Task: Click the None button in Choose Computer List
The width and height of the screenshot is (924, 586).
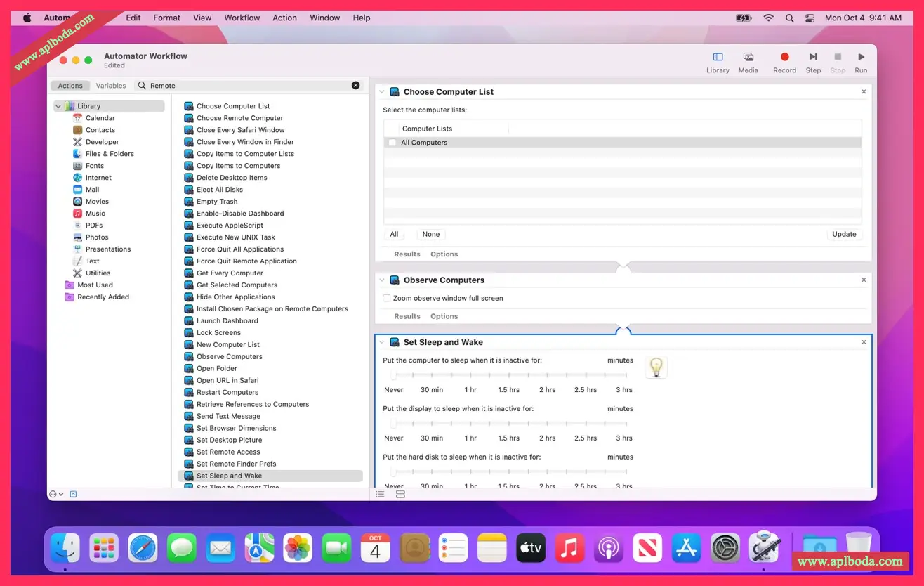Action: 431,235
